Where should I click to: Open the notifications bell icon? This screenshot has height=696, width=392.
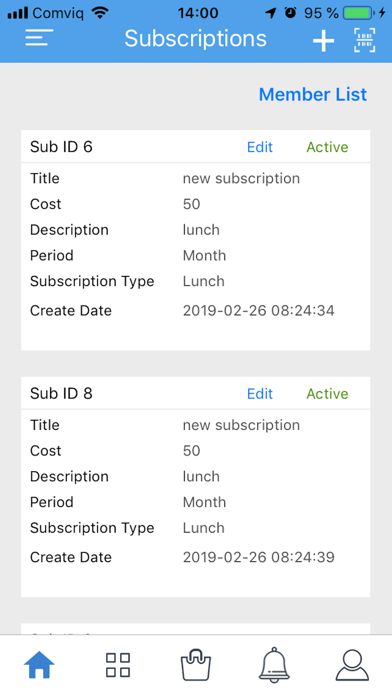pyautogui.click(x=274, y=664)
